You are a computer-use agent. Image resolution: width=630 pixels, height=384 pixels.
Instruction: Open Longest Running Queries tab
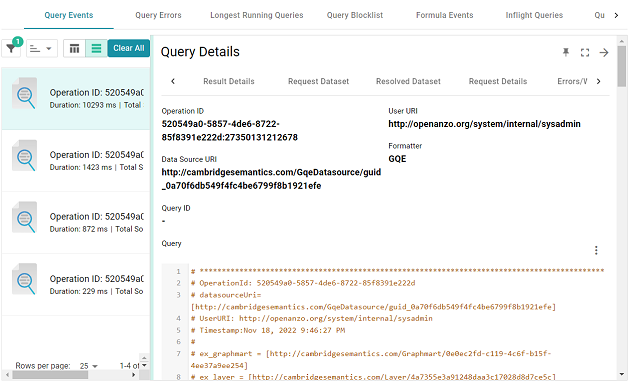tap(257, 15)
